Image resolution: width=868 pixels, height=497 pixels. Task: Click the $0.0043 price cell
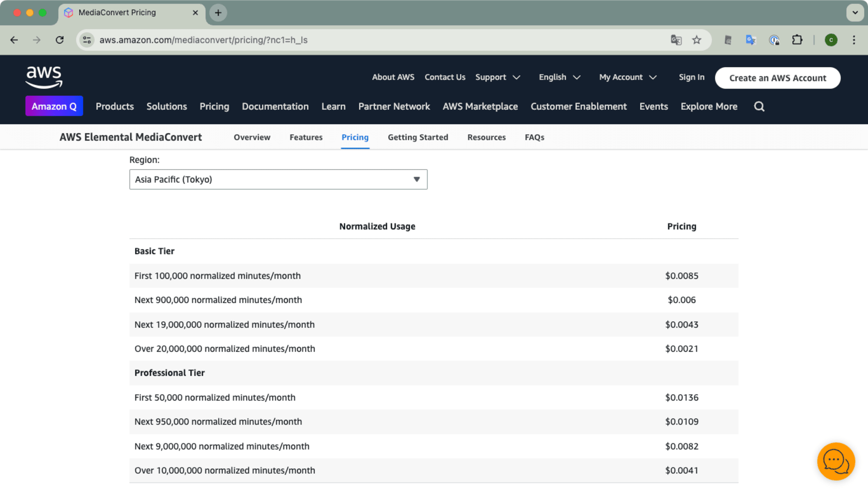pos(681,325)
